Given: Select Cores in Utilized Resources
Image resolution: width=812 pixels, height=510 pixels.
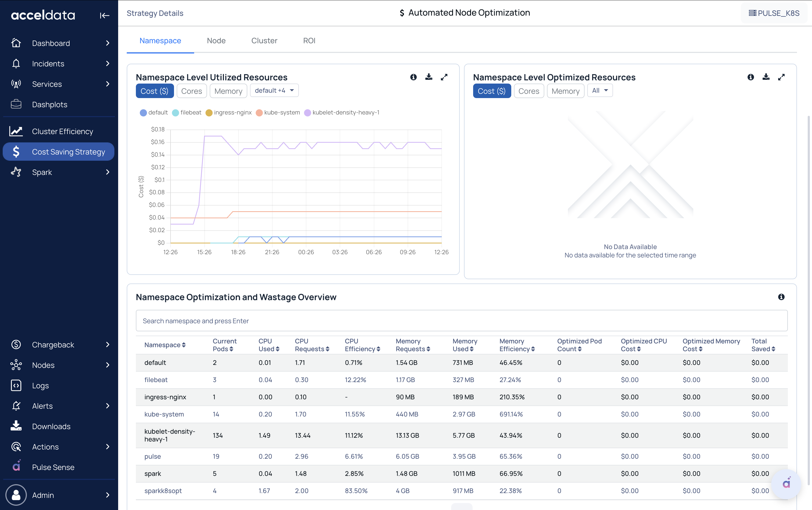Looking at the screenshot, I should (x=191, y=91).
